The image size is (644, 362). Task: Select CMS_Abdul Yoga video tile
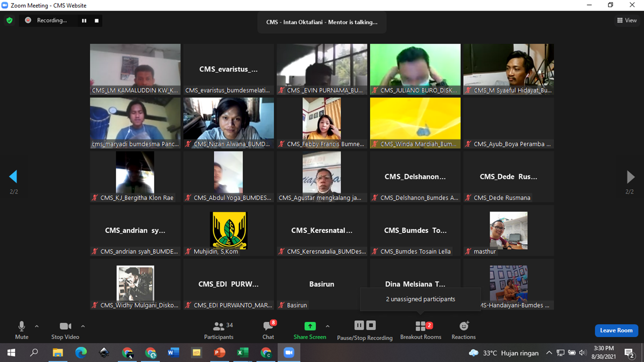coord(228,176)
